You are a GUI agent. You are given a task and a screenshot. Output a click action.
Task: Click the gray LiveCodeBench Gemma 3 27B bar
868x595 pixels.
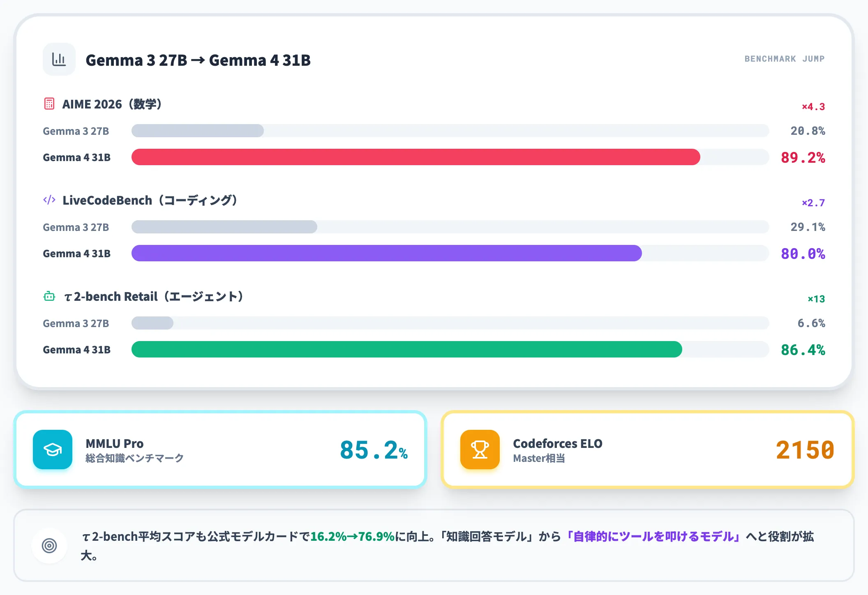224,227
